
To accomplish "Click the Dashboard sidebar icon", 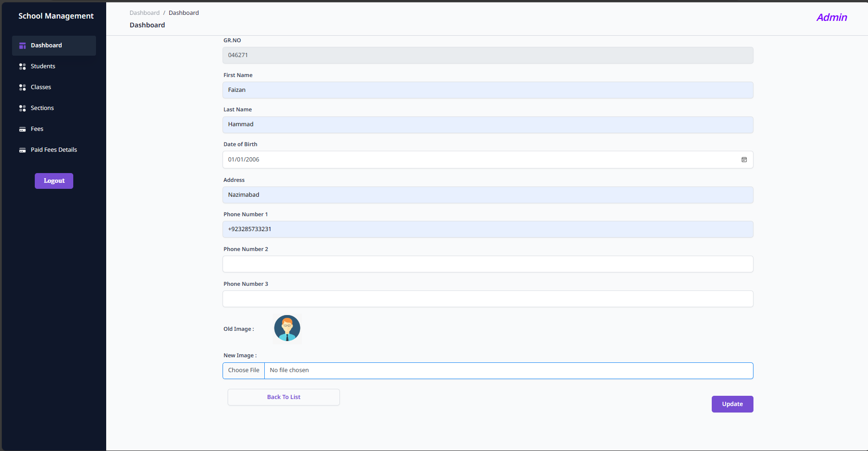I will pyautogui.click(x=22, y=45).
